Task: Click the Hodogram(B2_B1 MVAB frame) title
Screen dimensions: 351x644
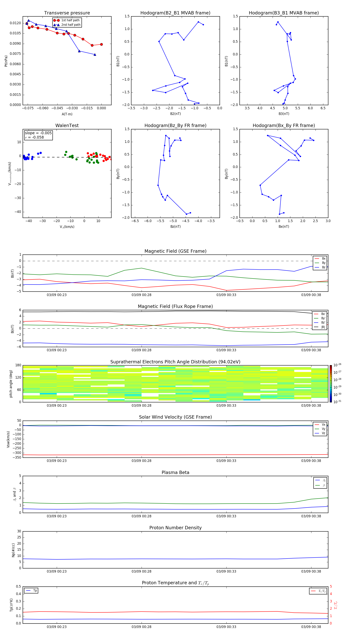Action: (175, 13)
